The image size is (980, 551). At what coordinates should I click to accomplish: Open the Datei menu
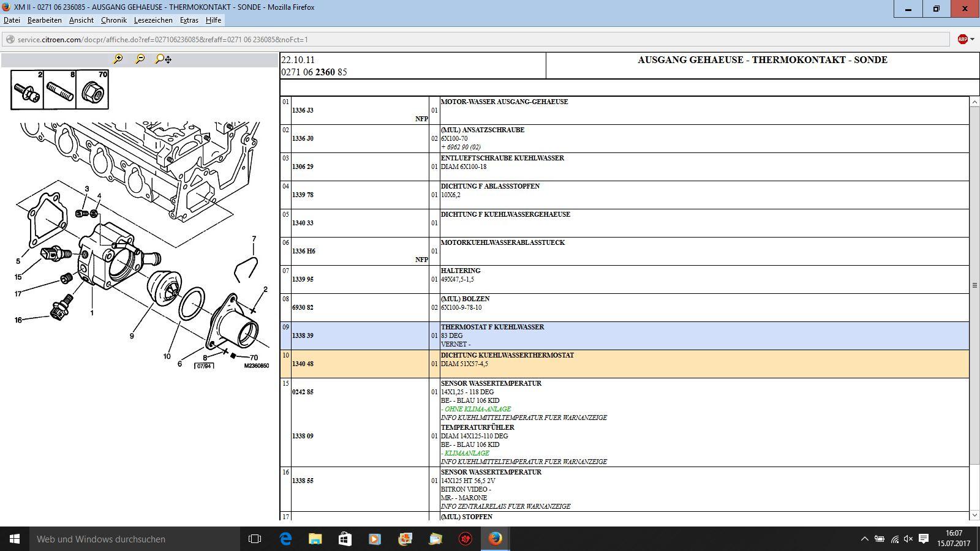coord(12,20)
